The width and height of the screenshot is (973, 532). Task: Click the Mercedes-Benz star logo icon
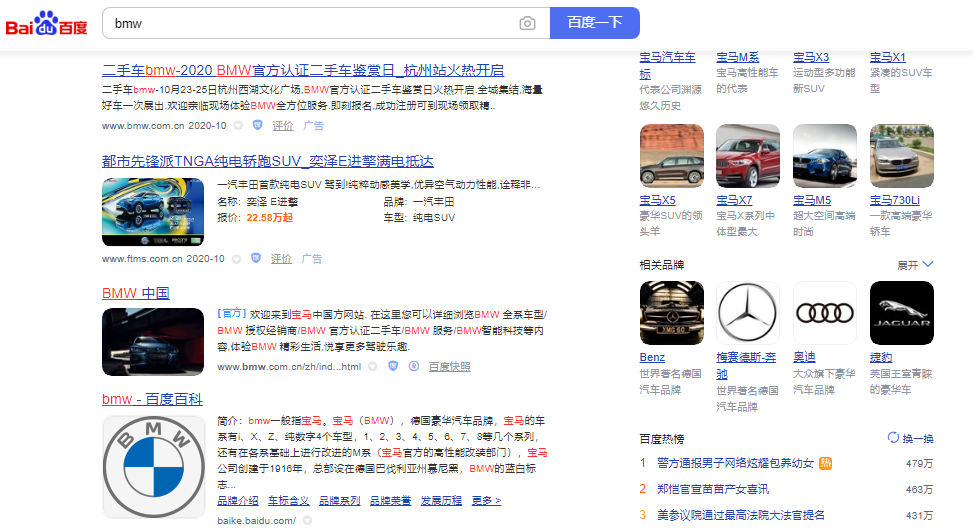pyautogui.click(x=748, y=313)
